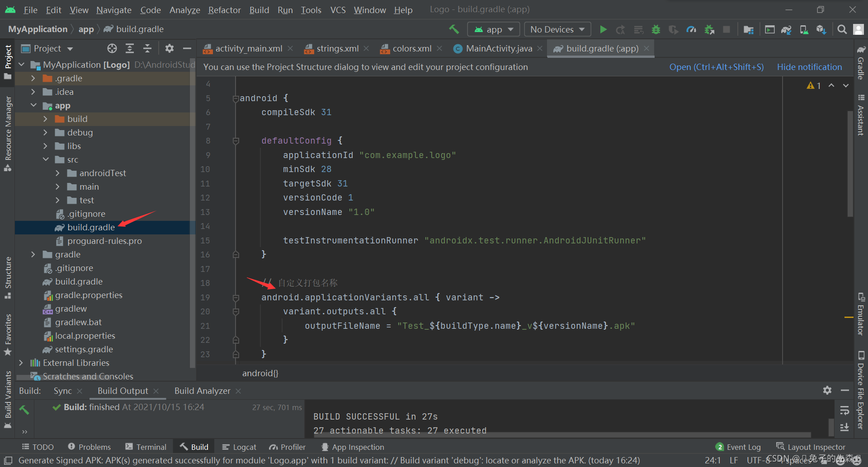The height and width of the screenshot is (467, 868).
Task: Click Expand All icon in Project panel
Action: (x=130, y=48)
